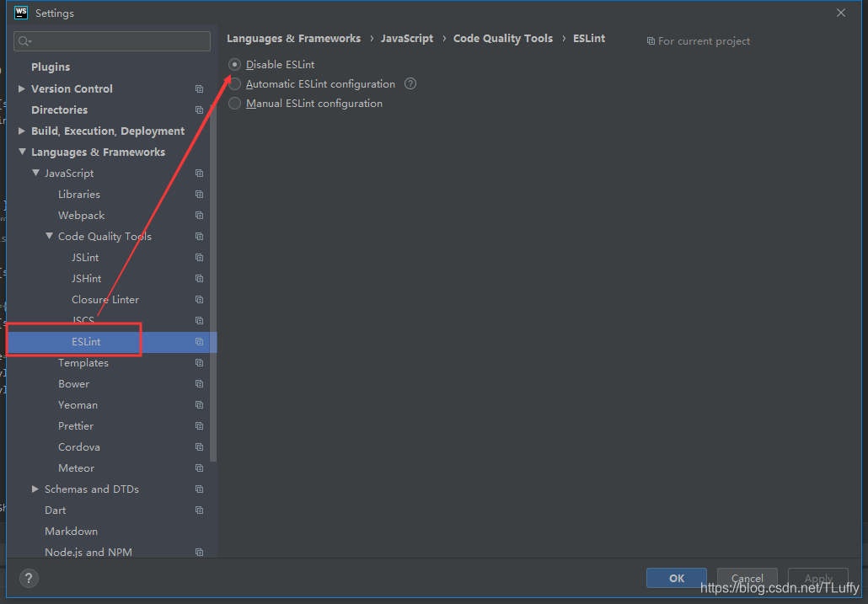Select the Disable ESLint radio button
The width and height of the screenshot is (868, 604).
point(235,65)
